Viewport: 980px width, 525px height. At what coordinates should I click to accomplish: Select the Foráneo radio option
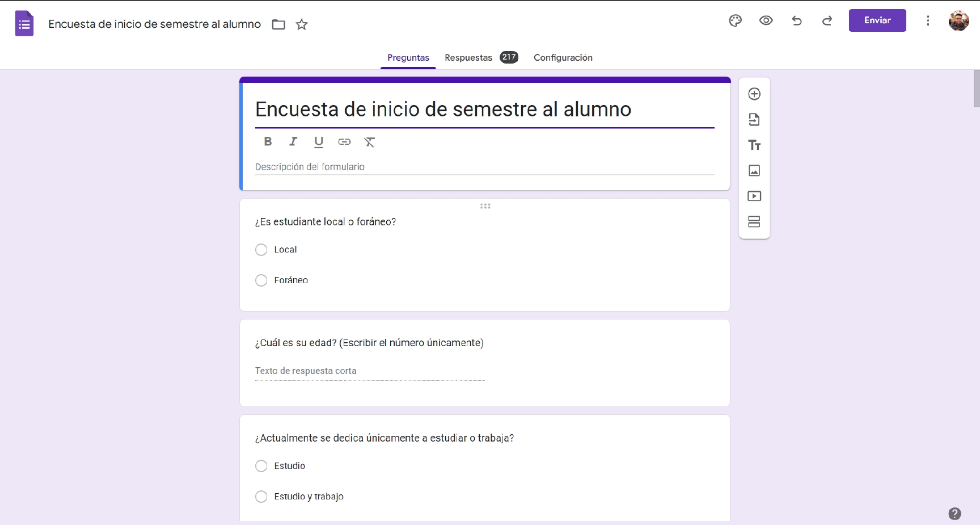tap(261, 280)
